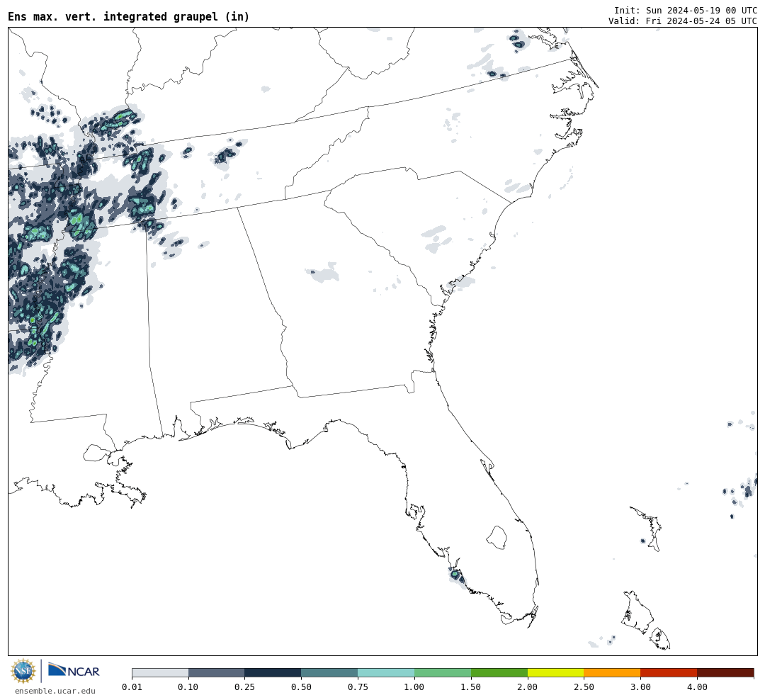Click the dark navy 0.25–0.50 legend swatch
Image resolution: width=765 pixels, height=700 pixels.
pyautogui.click(x=273, y=672)
